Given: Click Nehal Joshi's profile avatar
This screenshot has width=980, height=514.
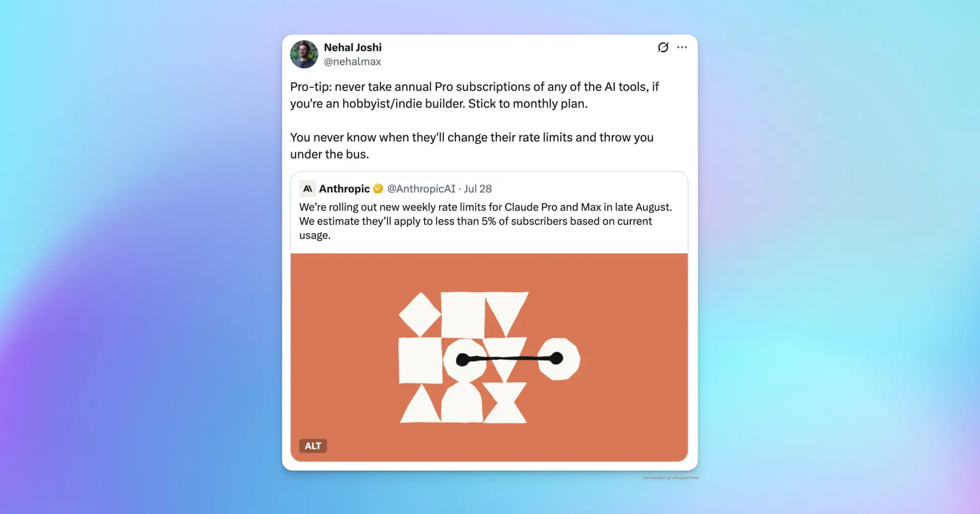Looking at the screenshot, I should (x=304, y=55).
